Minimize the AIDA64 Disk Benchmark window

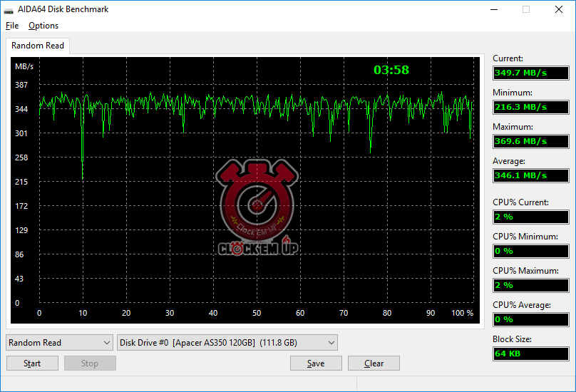(493, 9)
